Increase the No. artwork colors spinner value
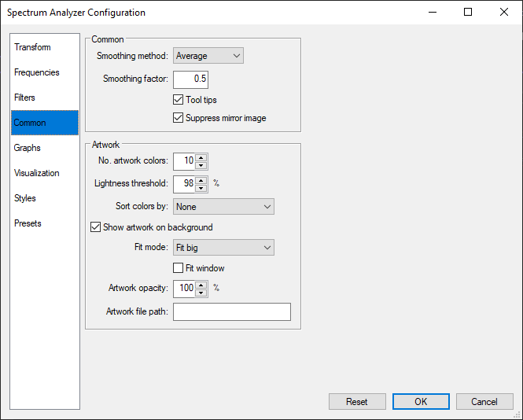The image size is (523, 420). point(201,157)
